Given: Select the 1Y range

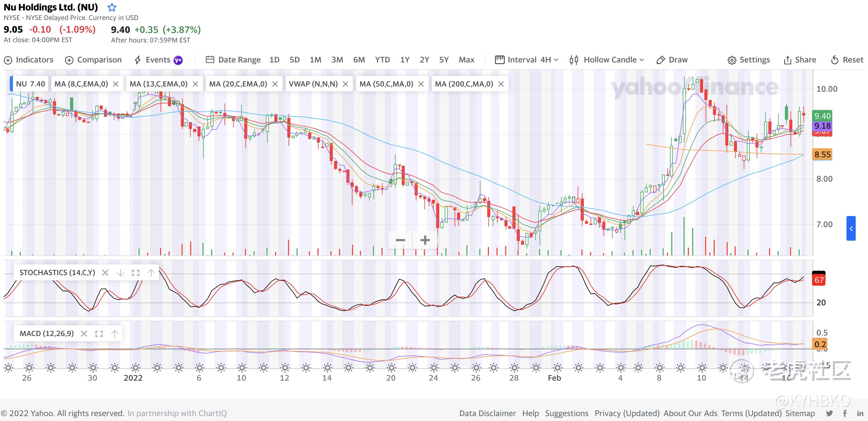Looking at the screenshot, I should click(x=405, y=60).
